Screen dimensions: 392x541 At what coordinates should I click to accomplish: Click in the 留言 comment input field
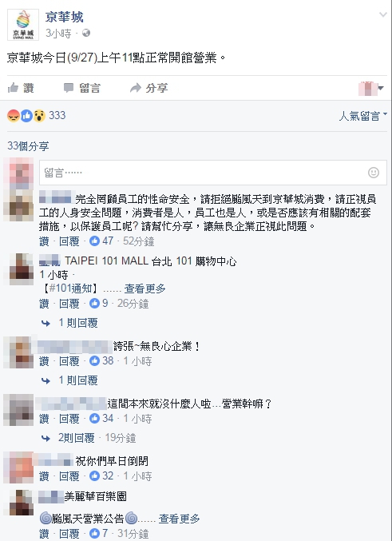click(213, 173)
